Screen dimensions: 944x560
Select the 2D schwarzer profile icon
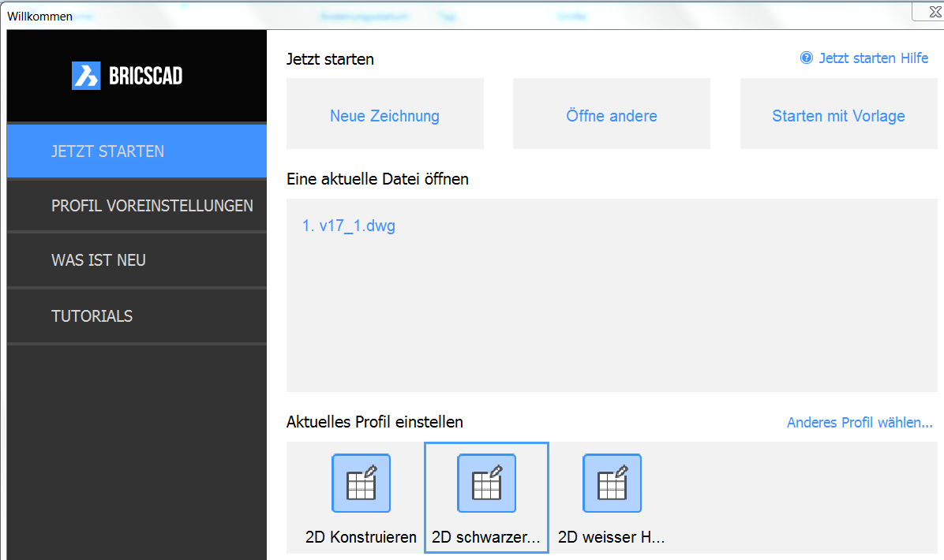tap(486, 483)
